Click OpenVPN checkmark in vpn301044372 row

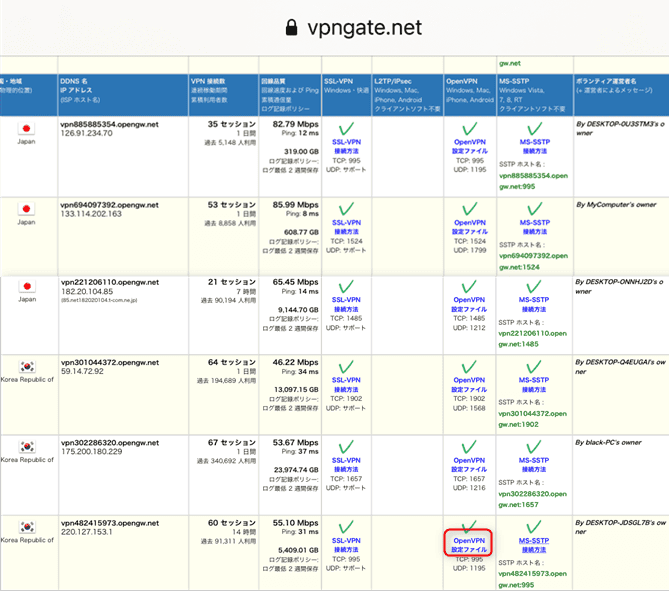pos(469,367)
